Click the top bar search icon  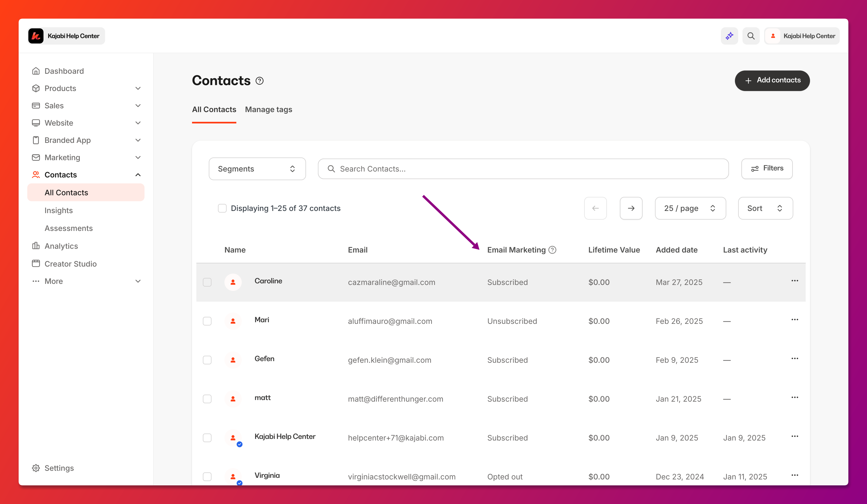[x=751, y=36]
